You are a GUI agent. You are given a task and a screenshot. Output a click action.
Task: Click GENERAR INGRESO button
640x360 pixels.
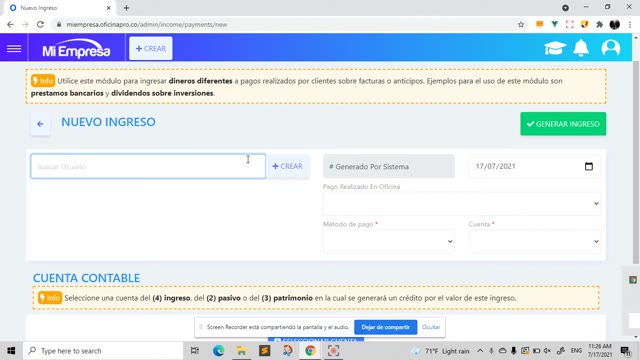(563, 124)
